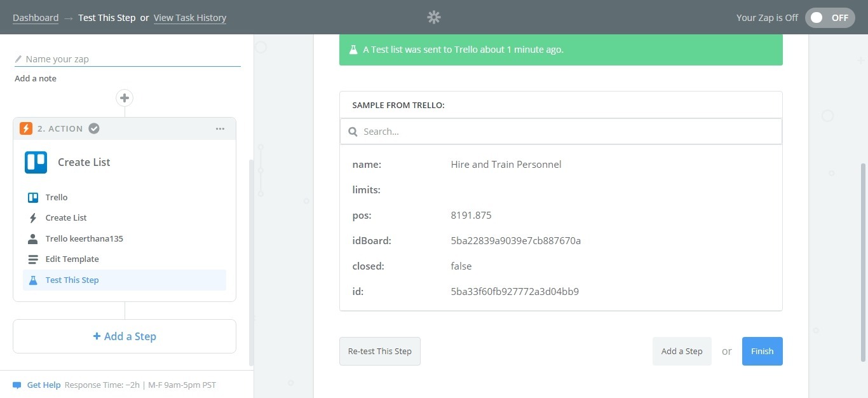The image size is (868, 398).
Task: Click idBoard value 5ba22839a9039e7cb887670a
Action: 516,240
